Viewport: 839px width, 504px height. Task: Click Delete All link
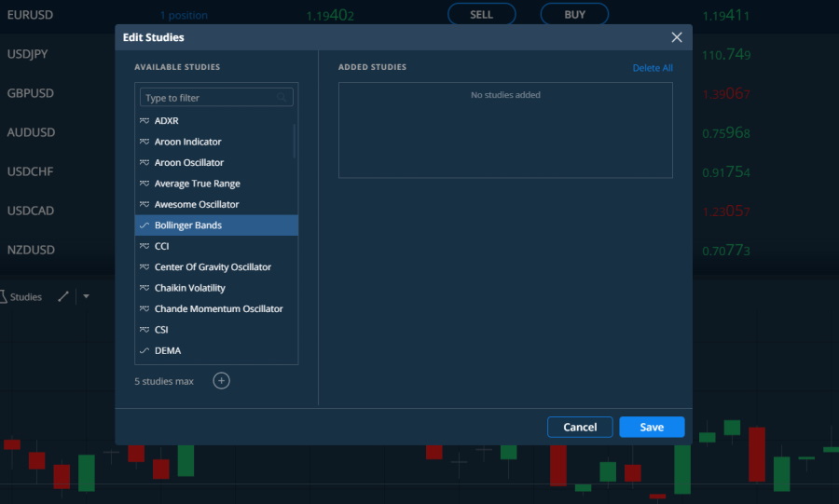pos(653,68)
